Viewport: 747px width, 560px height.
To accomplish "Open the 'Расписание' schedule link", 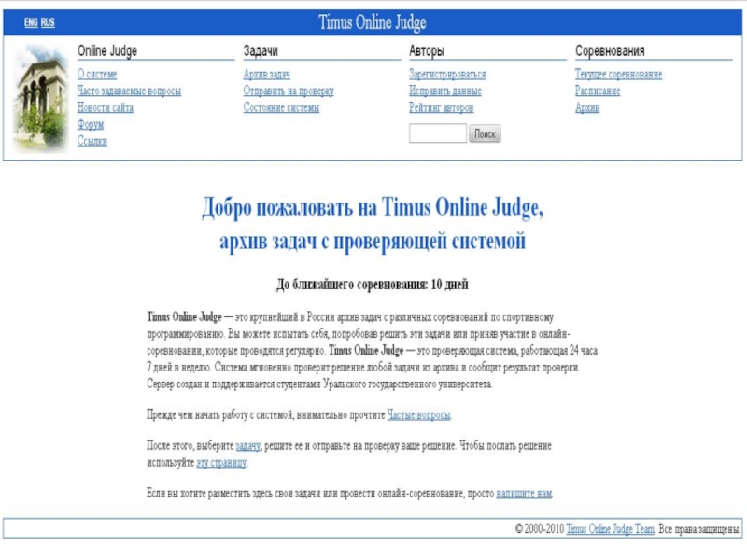I will pyautogui.click(x=598, y=91).
